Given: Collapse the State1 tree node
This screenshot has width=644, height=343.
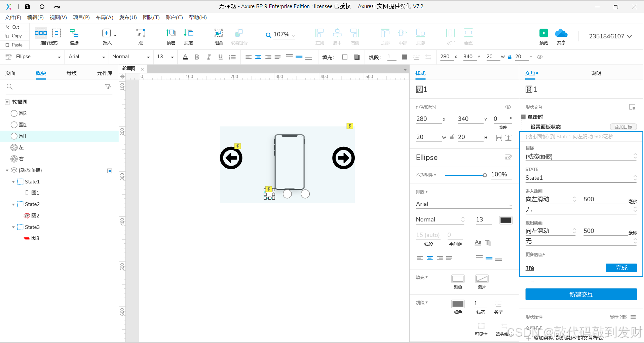Looking at the screenshot, I should pos(13,182).
